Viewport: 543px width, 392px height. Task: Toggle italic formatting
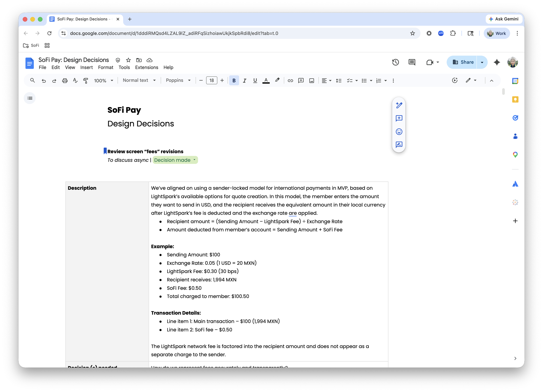(244, 81)
